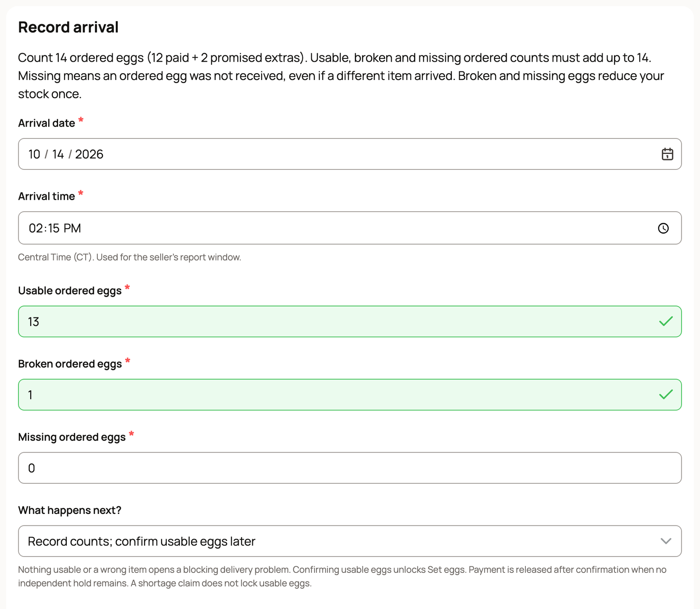Open the 'Record counts; confirm usable eggs later' dropdown

350,541
